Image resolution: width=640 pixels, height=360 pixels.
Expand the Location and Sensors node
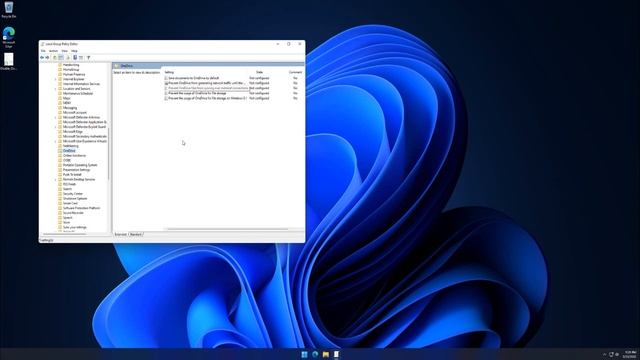pyautogui.click(x=56, y=89)
